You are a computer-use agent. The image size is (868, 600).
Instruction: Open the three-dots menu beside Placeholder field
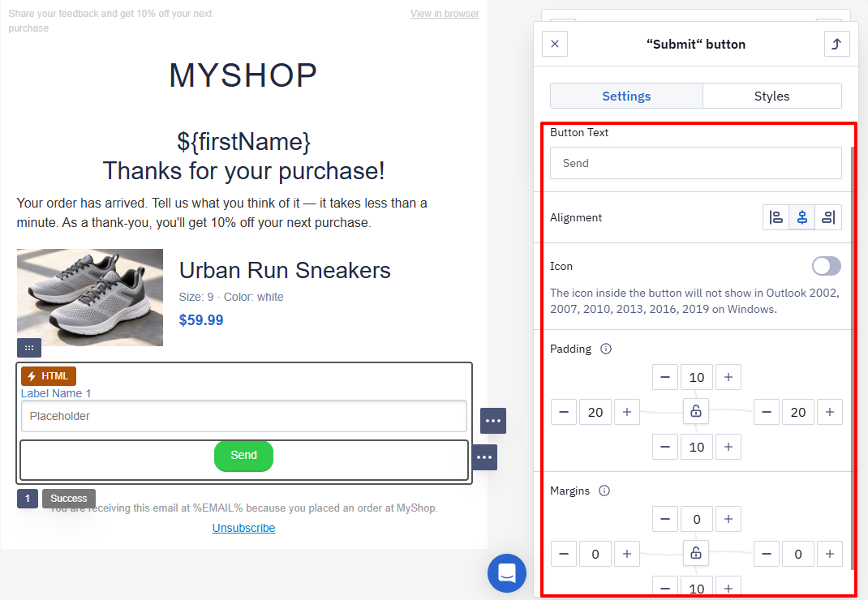pyautogui.click(x=493, y=421)
